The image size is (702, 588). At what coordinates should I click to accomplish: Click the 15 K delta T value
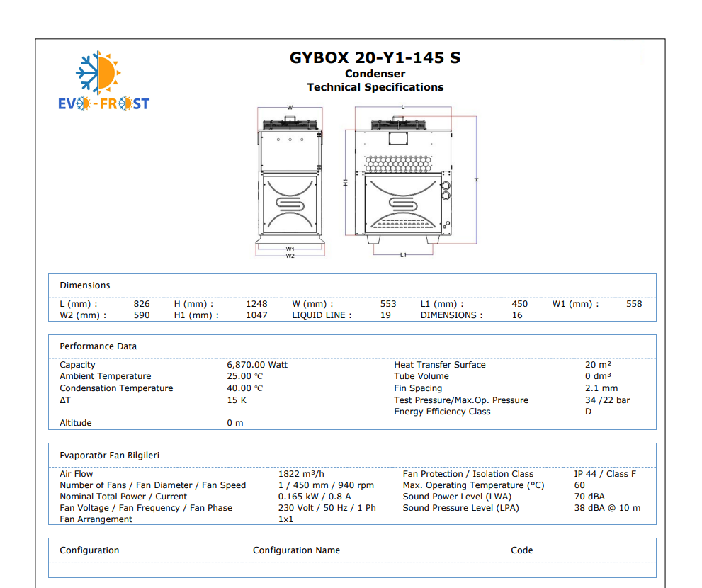click(x=237, y=400)
